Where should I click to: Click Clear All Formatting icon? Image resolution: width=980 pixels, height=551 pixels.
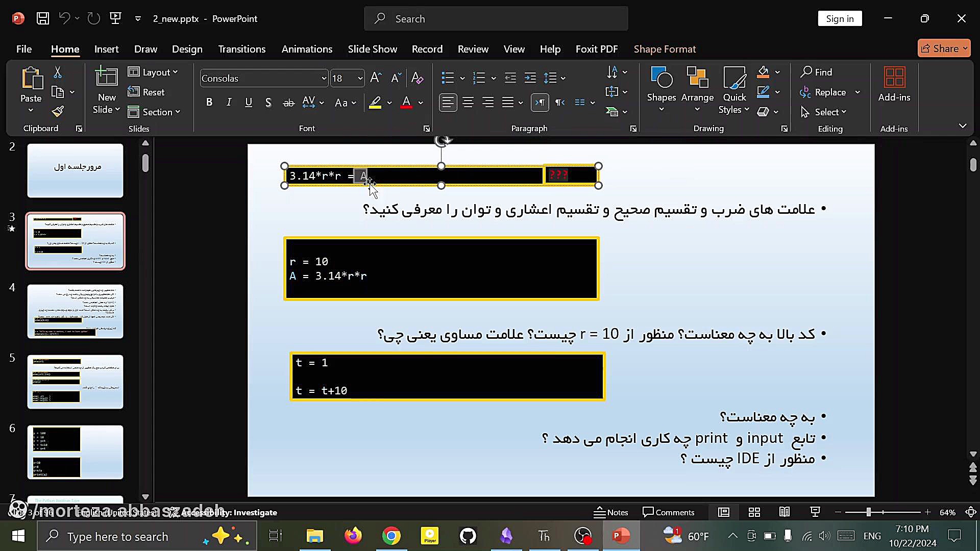pos(417,78)
